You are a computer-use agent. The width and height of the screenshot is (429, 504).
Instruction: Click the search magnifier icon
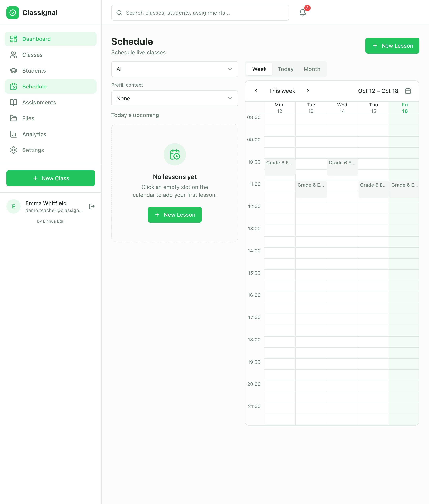tap(119, 13)
